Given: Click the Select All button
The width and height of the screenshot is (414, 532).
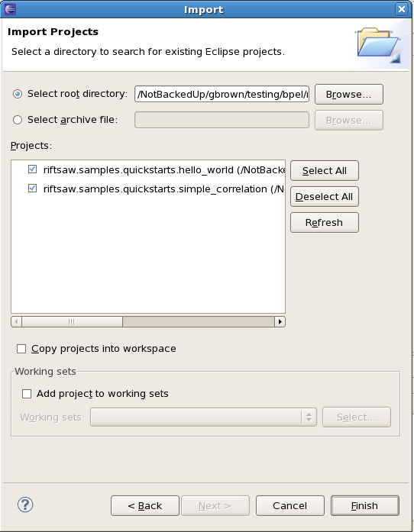Looking at the screenshot, I should click(x=325, y=171).
